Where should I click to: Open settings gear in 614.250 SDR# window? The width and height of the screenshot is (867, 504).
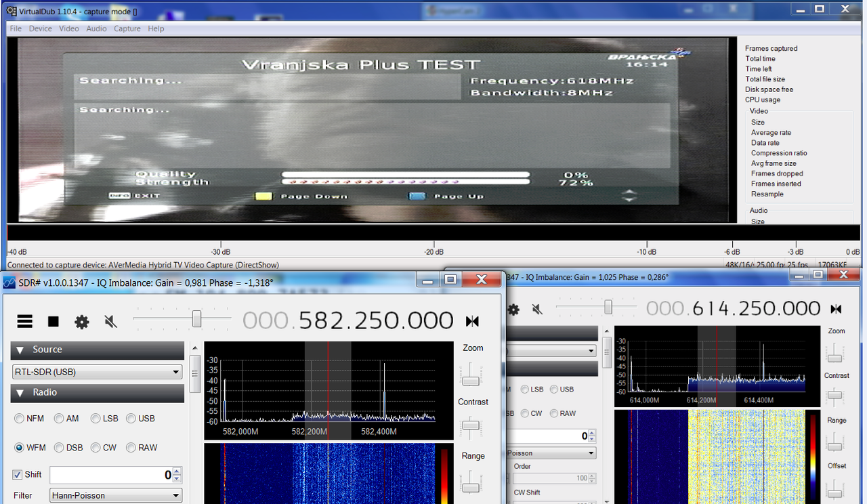[513, 310]
